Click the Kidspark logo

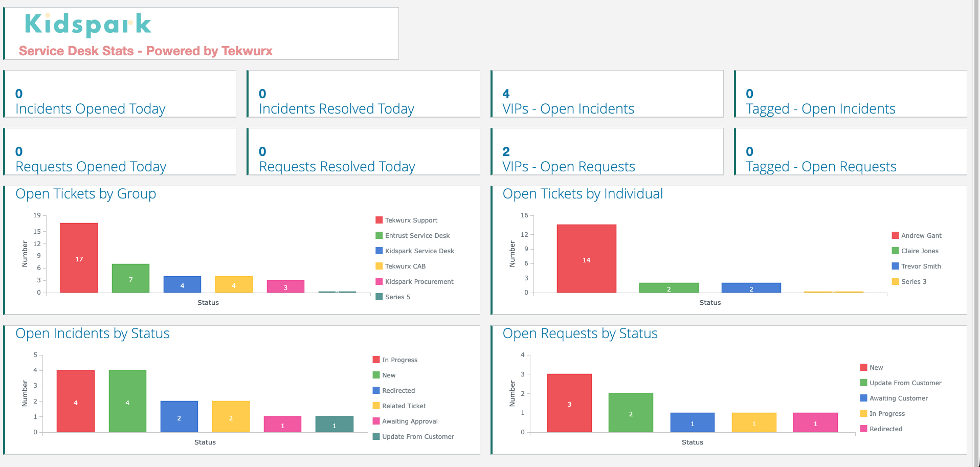pos(88,25)
